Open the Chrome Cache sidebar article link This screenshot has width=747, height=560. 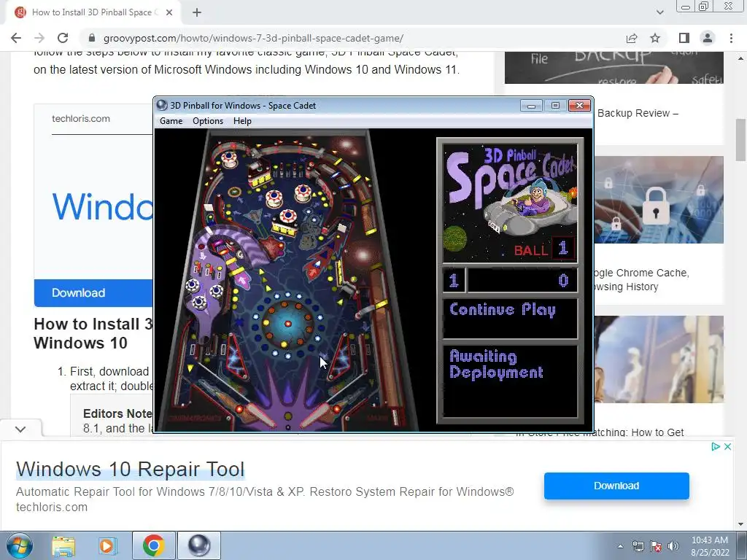click(x=641, y=279)
